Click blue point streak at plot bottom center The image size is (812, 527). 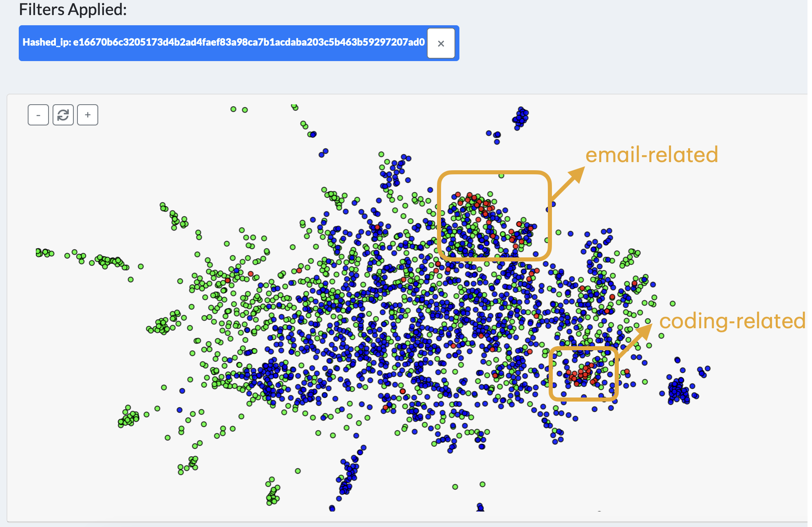point(349,474)
